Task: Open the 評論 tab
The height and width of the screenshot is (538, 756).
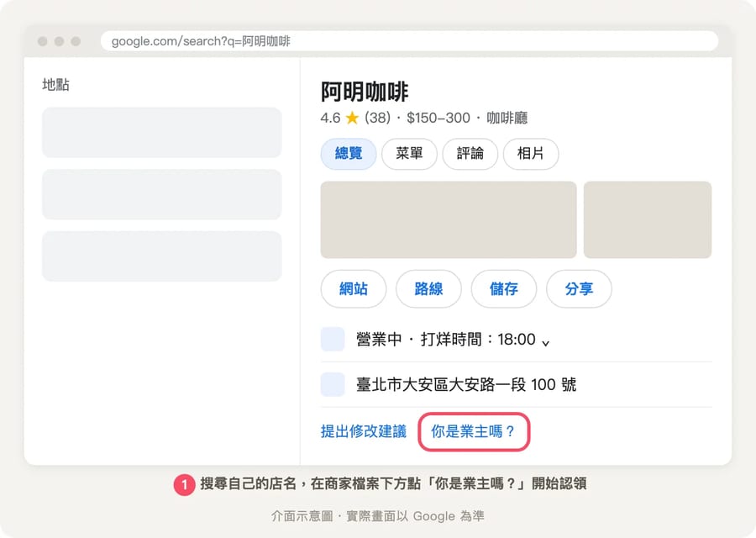Action: tap(470, 154)
